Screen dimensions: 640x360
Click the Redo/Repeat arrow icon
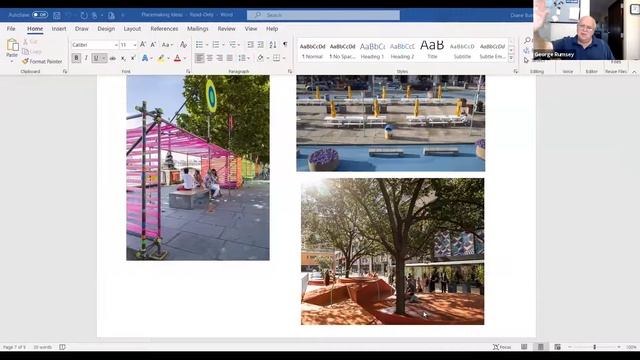point(84,15)
